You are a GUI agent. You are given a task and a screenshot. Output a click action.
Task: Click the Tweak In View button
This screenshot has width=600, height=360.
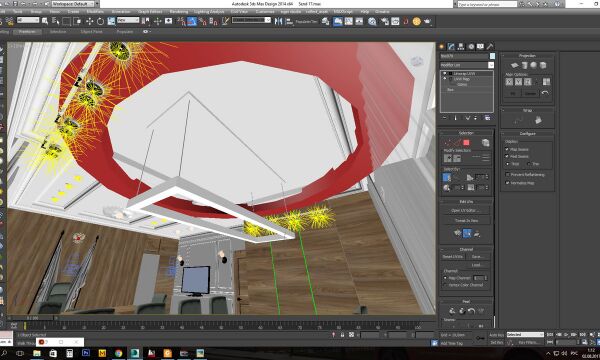pyautogui.click(x=466, y=220)
